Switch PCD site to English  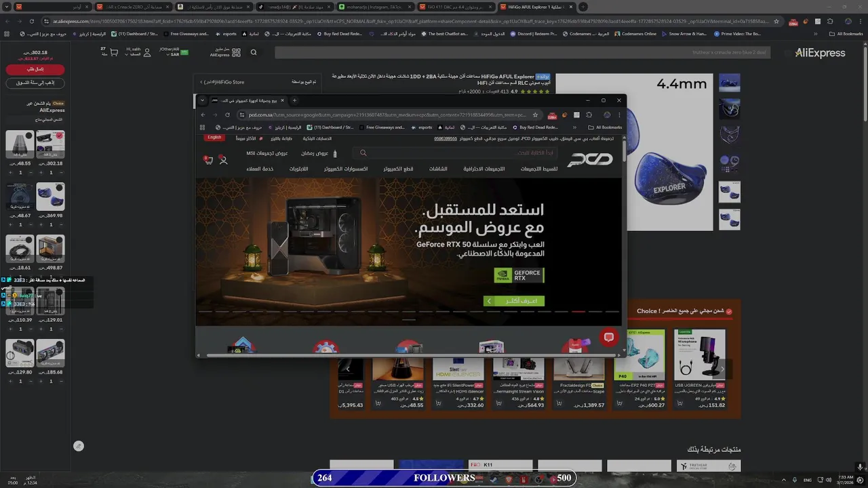(214, 138)
